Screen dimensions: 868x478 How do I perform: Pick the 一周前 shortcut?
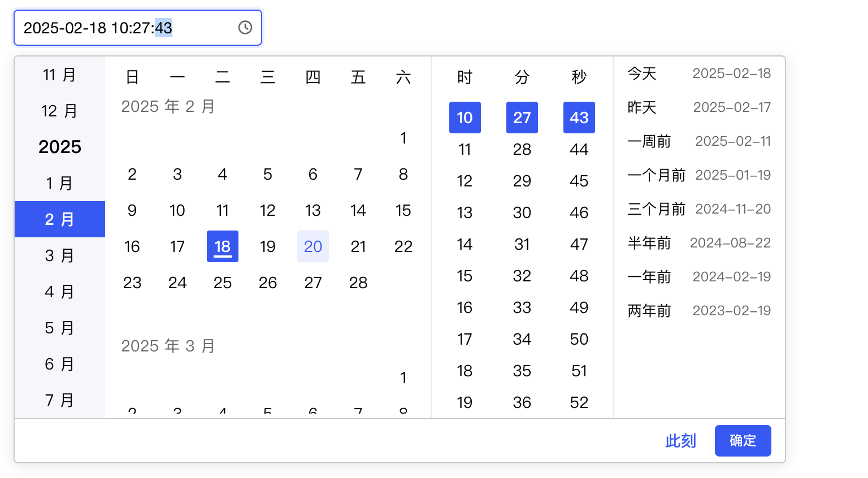(x=699, y=141)
